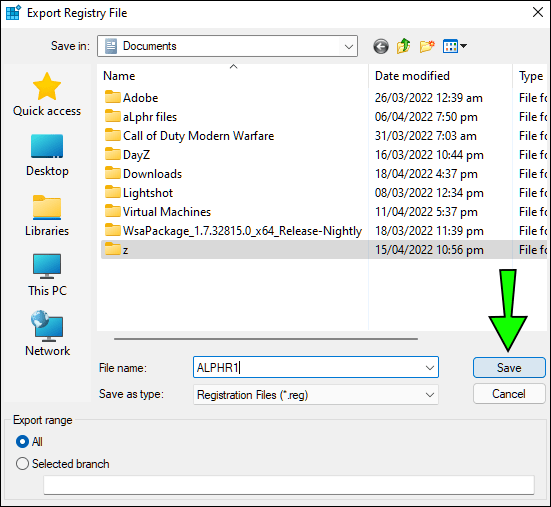Open Quick access in sidebar
The height and width of the screenshot is (507, 551).
tap(47, 94)
